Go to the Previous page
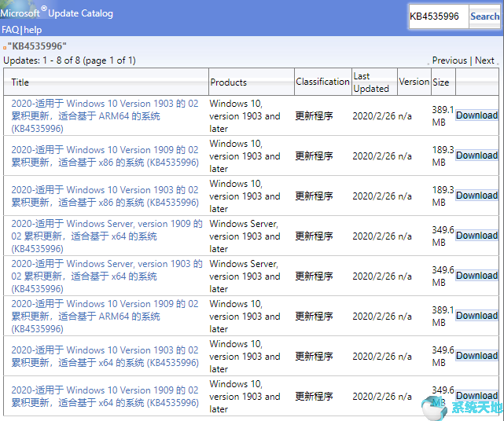 click(450, 60)
